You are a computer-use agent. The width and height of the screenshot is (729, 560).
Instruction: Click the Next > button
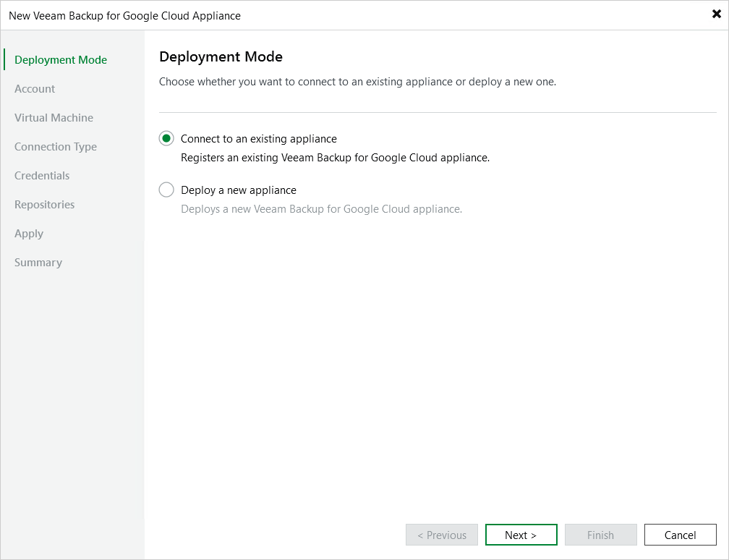coord(521,535)
